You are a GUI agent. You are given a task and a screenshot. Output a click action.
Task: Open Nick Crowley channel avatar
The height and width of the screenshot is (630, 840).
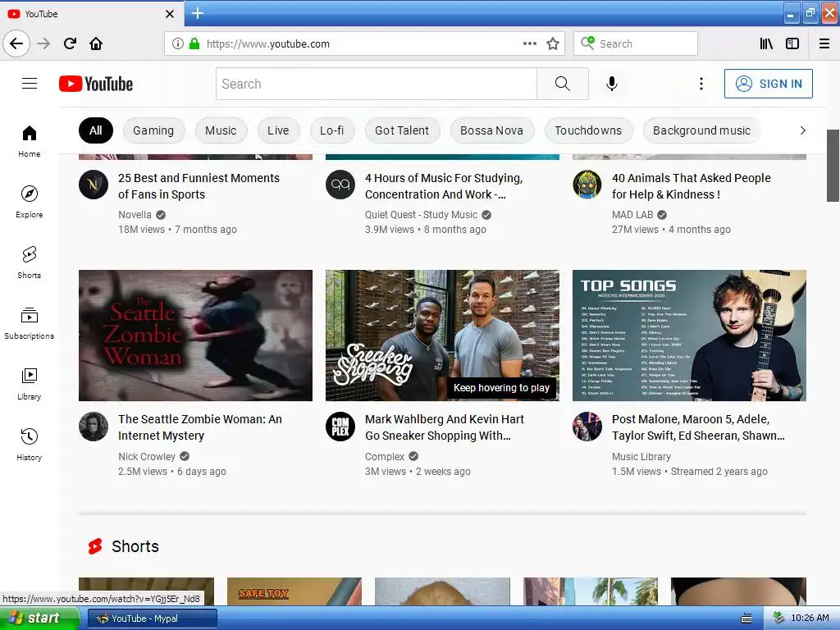[x=94, y=427]
